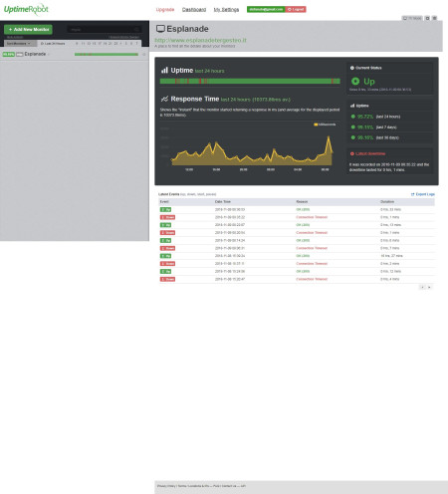Select the Esplanade monitor in the list

(35, 54)
